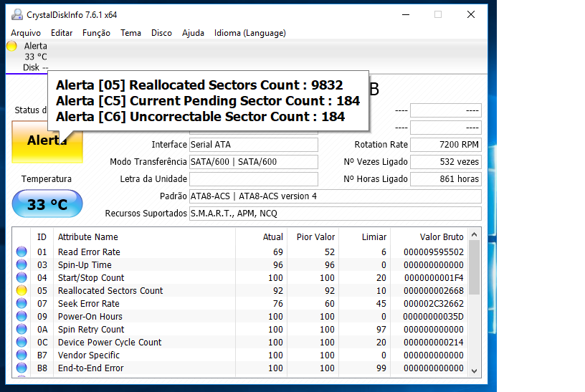Click the blue status icon for Start/Stop Count

tap(22, 277)
